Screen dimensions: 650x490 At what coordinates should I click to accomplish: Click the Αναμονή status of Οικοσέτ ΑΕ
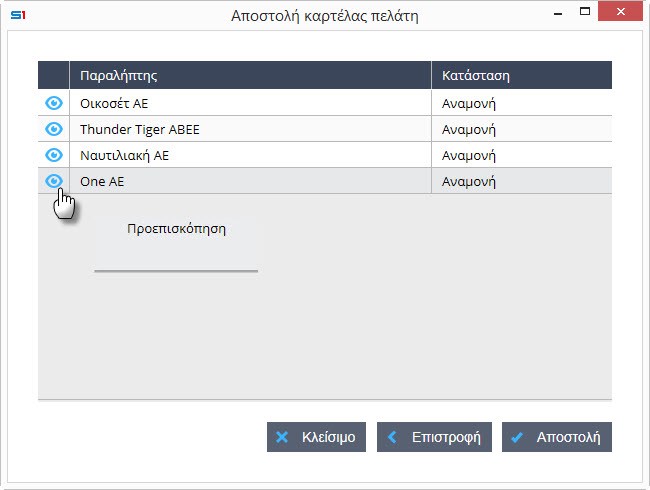coord(469,103)
